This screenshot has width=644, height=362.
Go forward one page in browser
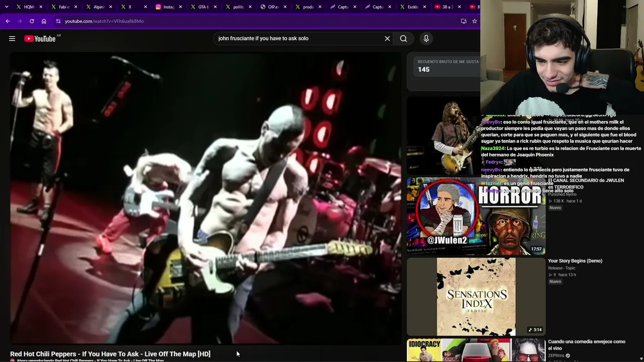(20, 21)
